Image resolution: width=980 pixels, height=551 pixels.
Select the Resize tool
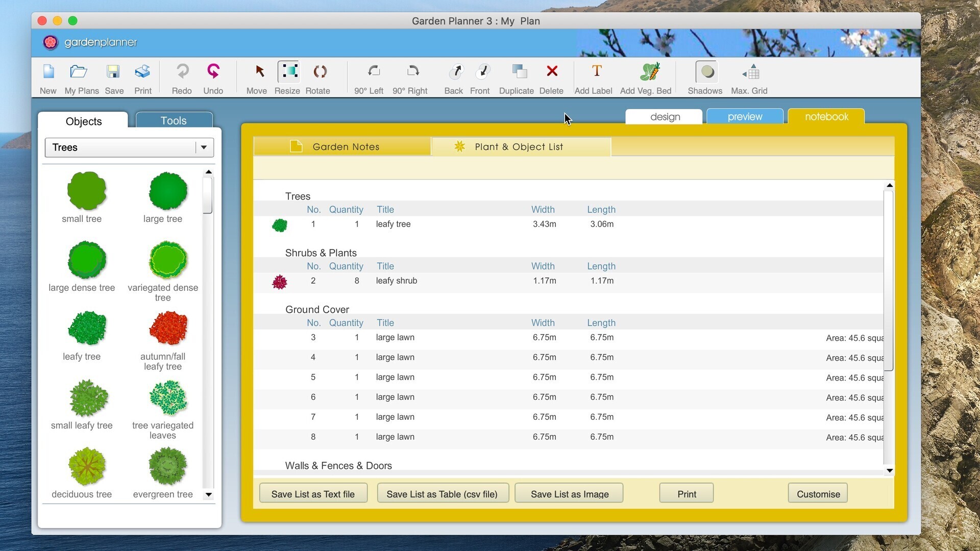(x=289, y=72)
